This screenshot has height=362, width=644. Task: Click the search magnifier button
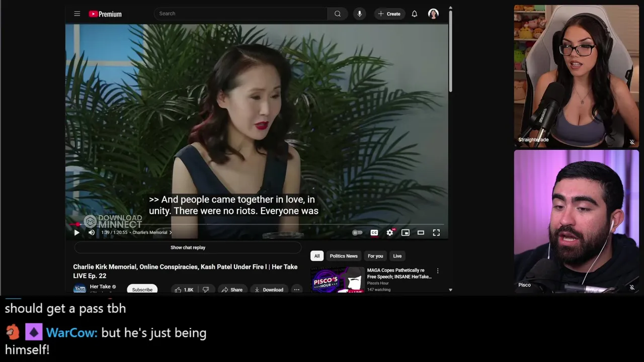click(338, 14)
